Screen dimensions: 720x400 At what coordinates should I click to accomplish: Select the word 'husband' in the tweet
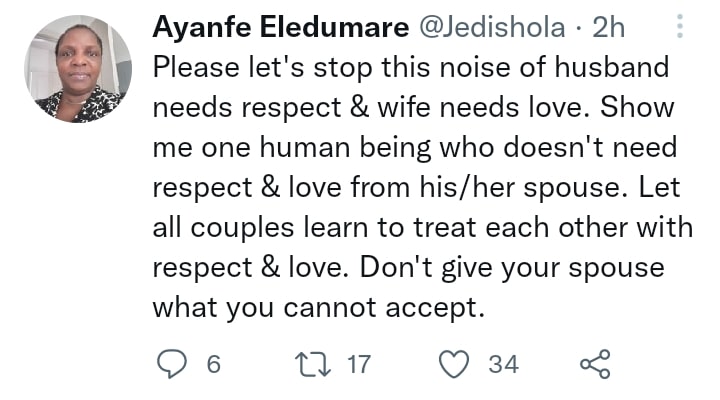coord(612,67)
